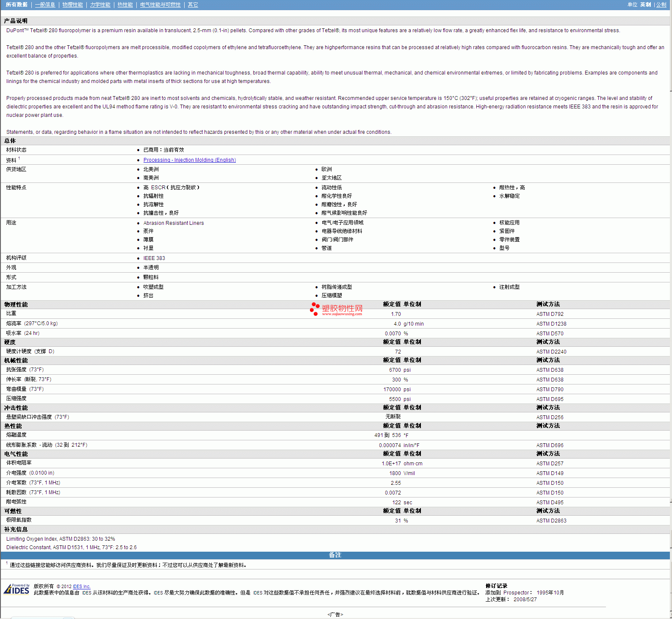Open Processing - Injection Molding (English) link
Screen dimensions: 672x619
point(189,160)
